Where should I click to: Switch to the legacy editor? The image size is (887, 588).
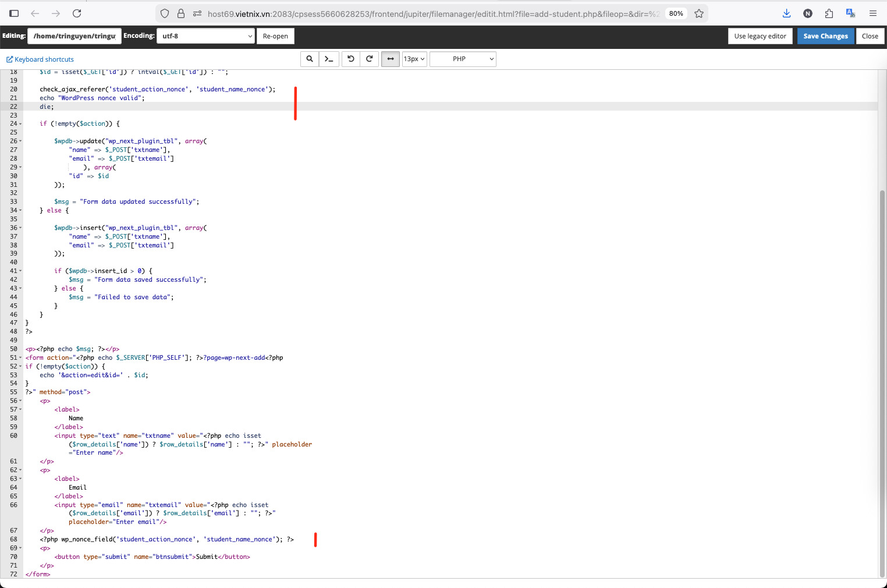click(x=760, y=36)
